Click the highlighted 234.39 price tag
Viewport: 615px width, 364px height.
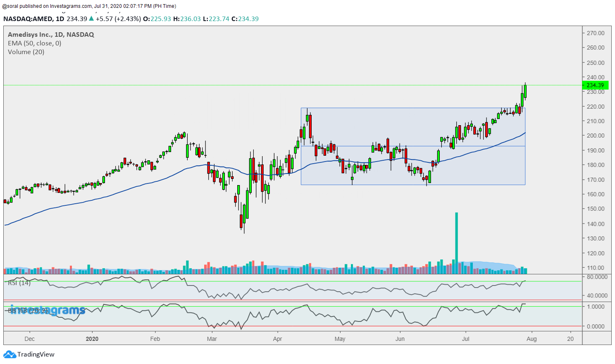click(595, 85)
